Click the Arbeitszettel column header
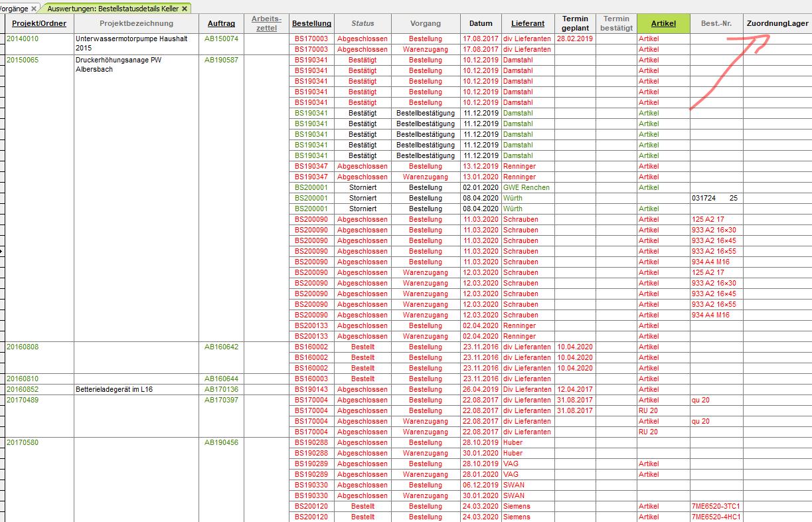Screen dimensions: 812x522 click(266, 23)
